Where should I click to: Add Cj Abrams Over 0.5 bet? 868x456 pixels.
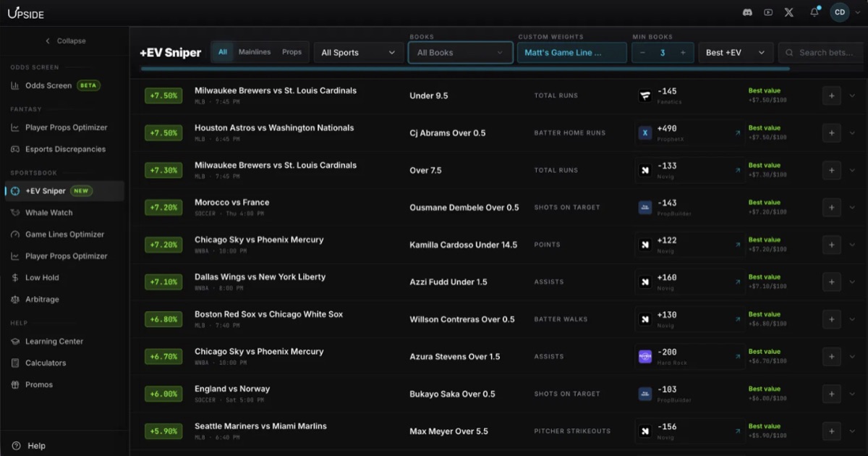click(832, 133)
